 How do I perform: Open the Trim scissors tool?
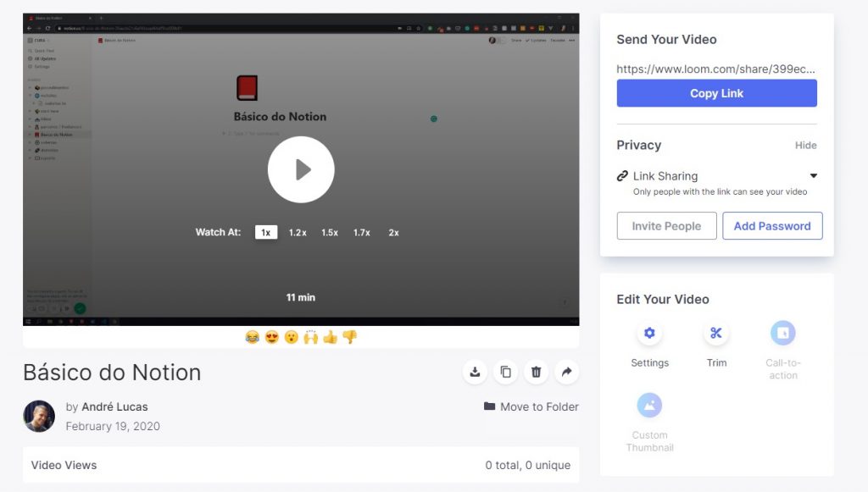pos(716,333)
